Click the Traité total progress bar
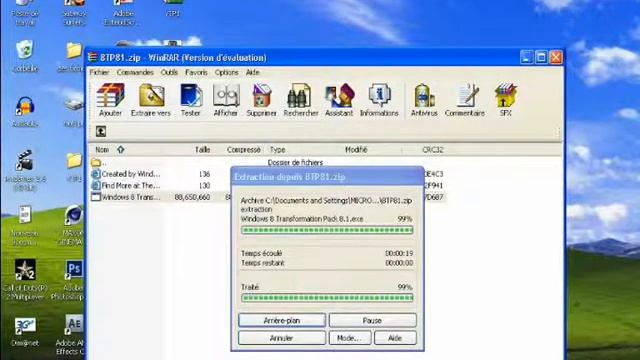Image resolution: width=640 pixels, height=360 pixels. [327, 298]
